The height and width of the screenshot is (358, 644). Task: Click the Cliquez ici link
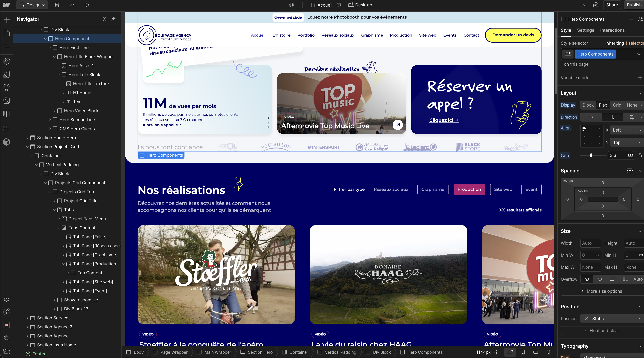(444, 120)
